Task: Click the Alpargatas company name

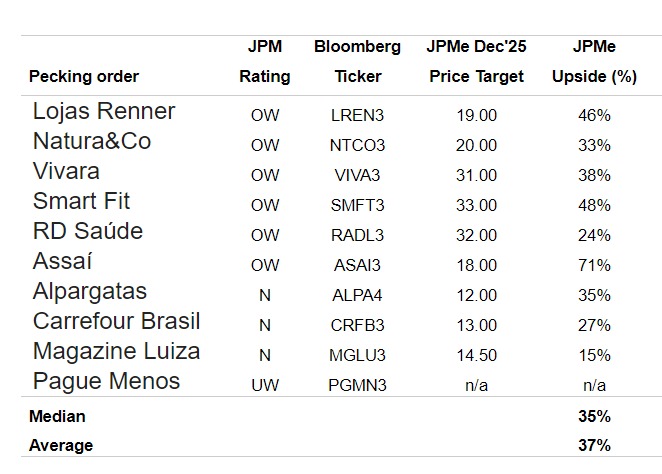Action: pos(90,291)
